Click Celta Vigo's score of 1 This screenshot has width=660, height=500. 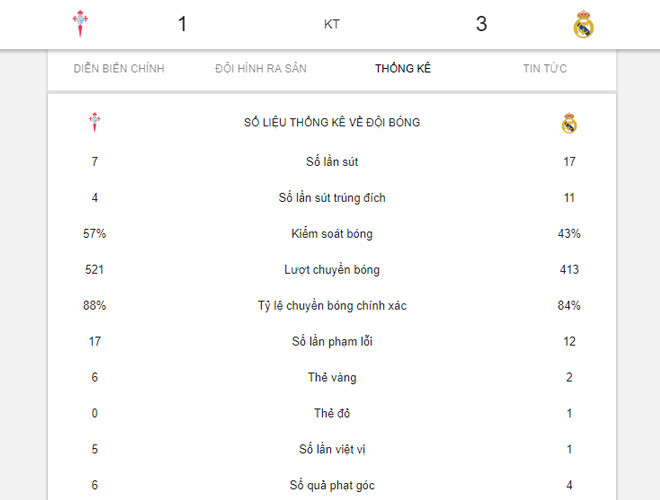[182, 24]
